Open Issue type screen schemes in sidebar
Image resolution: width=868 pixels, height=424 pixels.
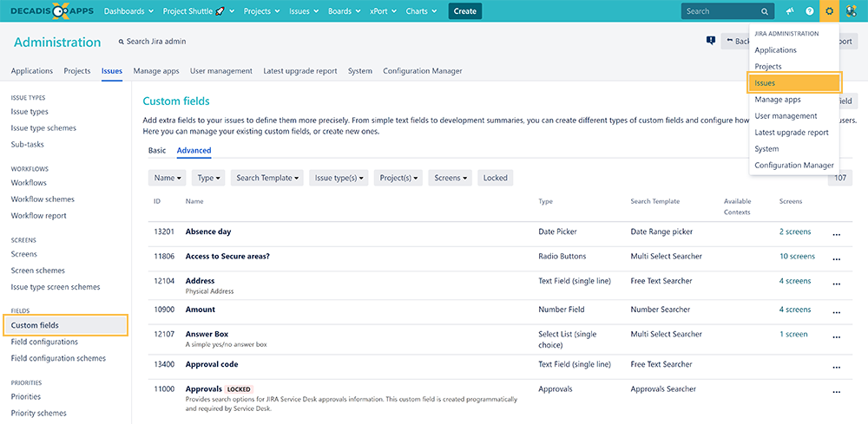click(56, 287)
